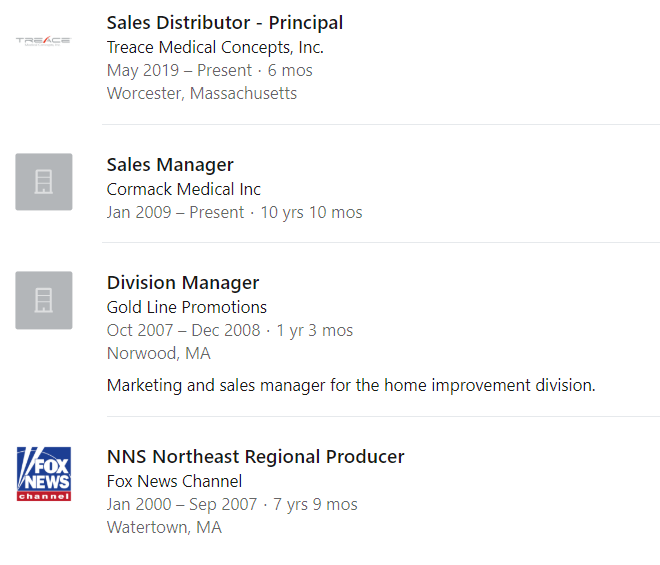660x565 pixels.
Task: Open the Cormack Medical Inc company name
Action: [184, 189]
